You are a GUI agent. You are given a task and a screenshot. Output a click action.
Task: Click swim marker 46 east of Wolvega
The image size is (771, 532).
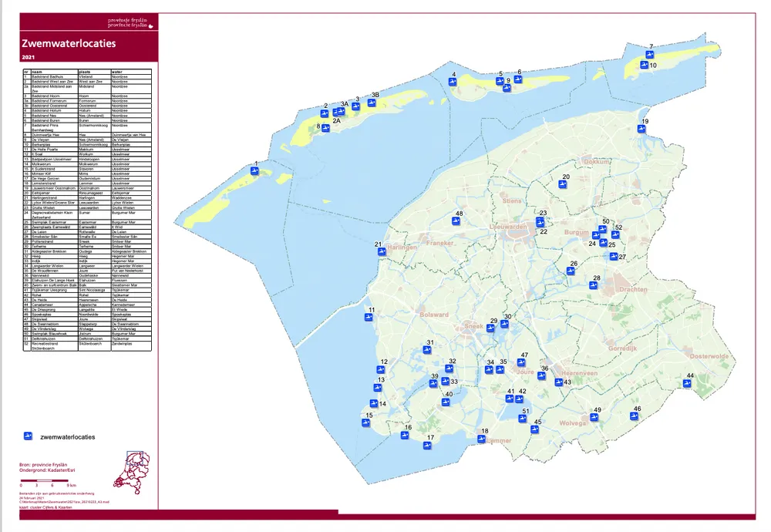635,417
